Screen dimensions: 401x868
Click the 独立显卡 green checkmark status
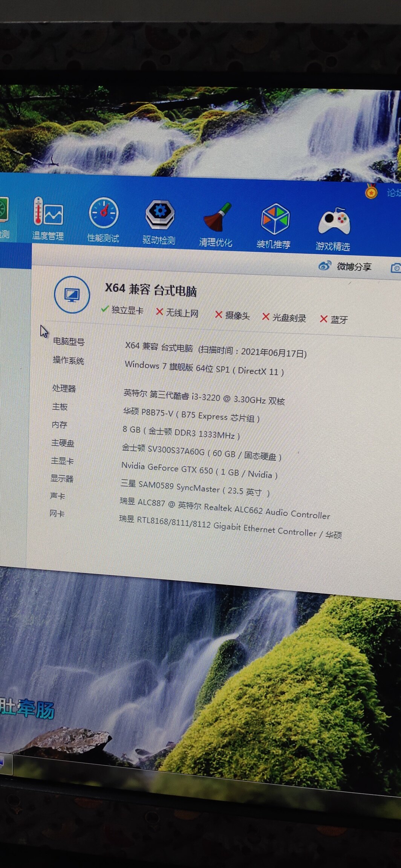tap(122, 310)
